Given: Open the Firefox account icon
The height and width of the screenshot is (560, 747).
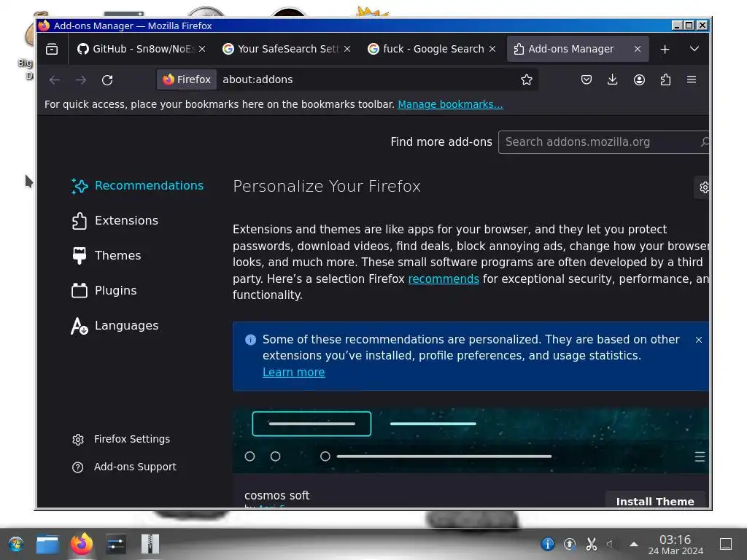Looking at the screenshot, I should [x=639, y=79].
